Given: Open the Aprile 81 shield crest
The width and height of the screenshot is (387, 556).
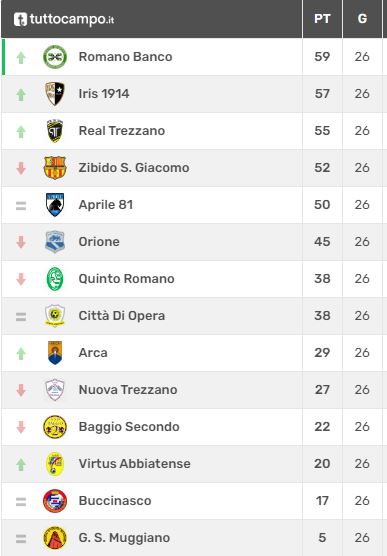Looking at the screenshot, I should (55, 205).
